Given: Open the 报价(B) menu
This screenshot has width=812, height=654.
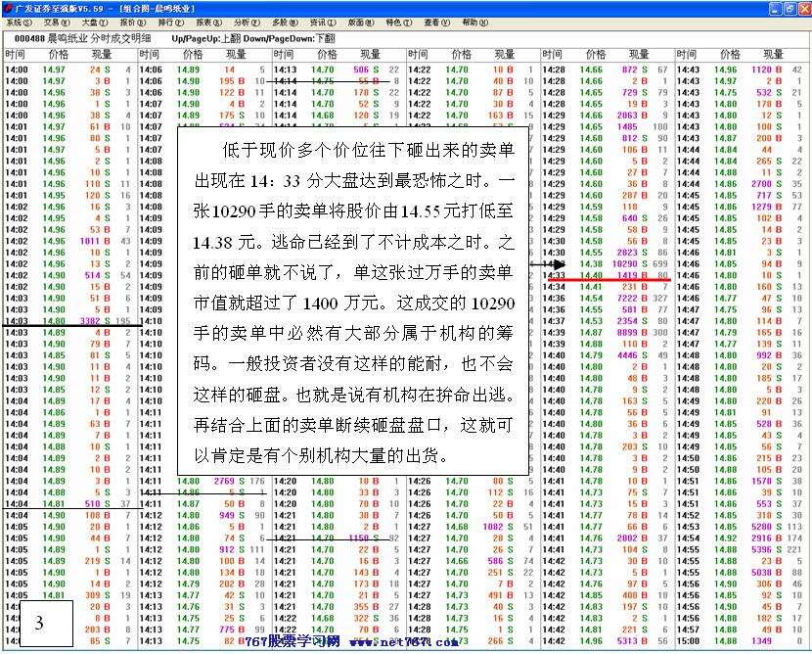Looking at the screenshot, I should point(132,23).
